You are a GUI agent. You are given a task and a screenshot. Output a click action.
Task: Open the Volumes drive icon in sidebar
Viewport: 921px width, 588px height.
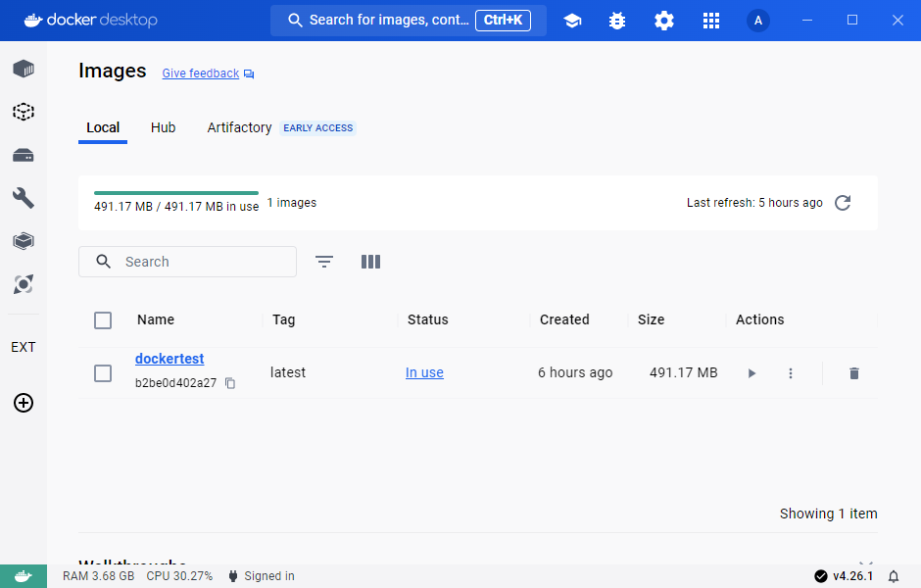pyautogui.click(x=24, y=156)
